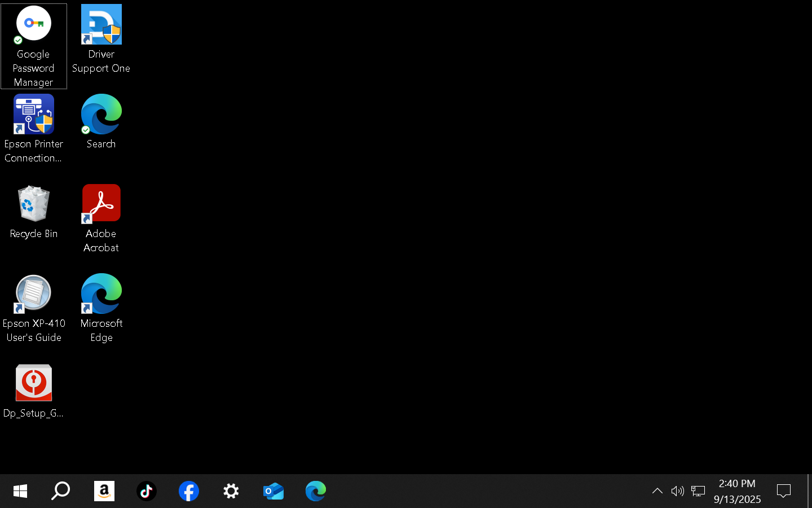Select the Driver Support One shortcut
The image size is (812, 508).
(x=101, y=40)
